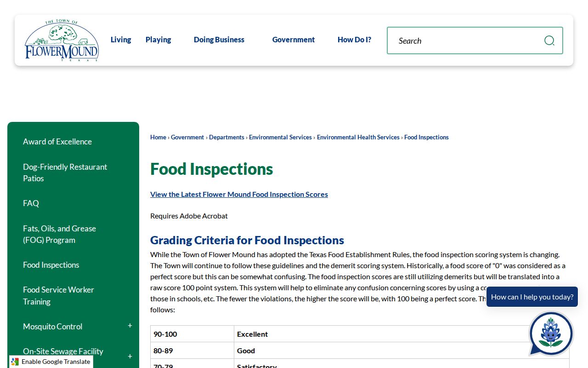The image size is (588, 368).
Task: Click the Google Translate icon
Action: (x=15, y=362)
